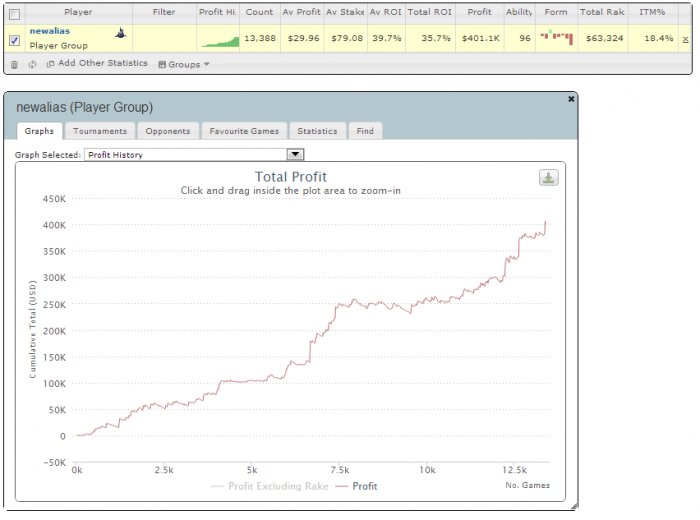700x520 pixels.
Task: Click the resize grip of graph panel
Action: (574, 506)
